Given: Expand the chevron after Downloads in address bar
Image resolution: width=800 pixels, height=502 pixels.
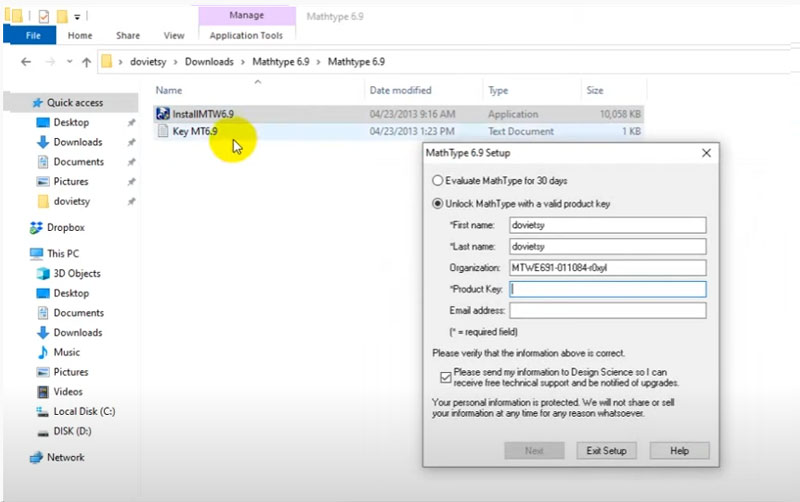Looking at the screenshot, I should (x=243, y=62).
